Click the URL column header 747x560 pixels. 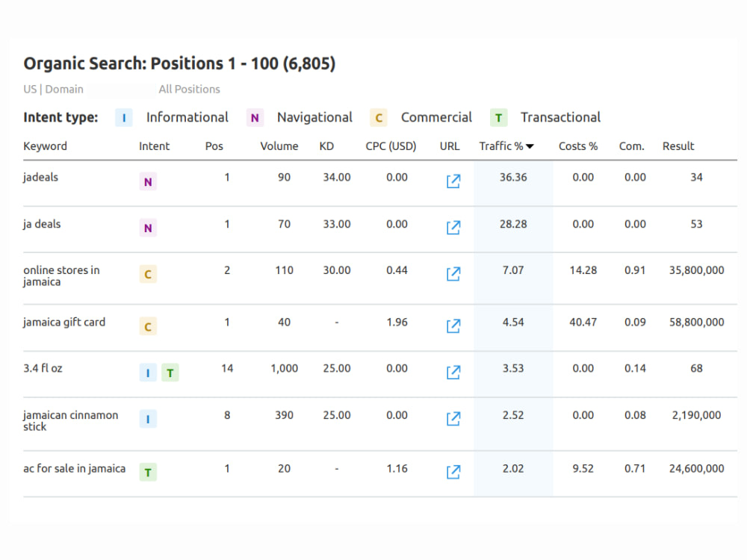click(x=449, y=146)
